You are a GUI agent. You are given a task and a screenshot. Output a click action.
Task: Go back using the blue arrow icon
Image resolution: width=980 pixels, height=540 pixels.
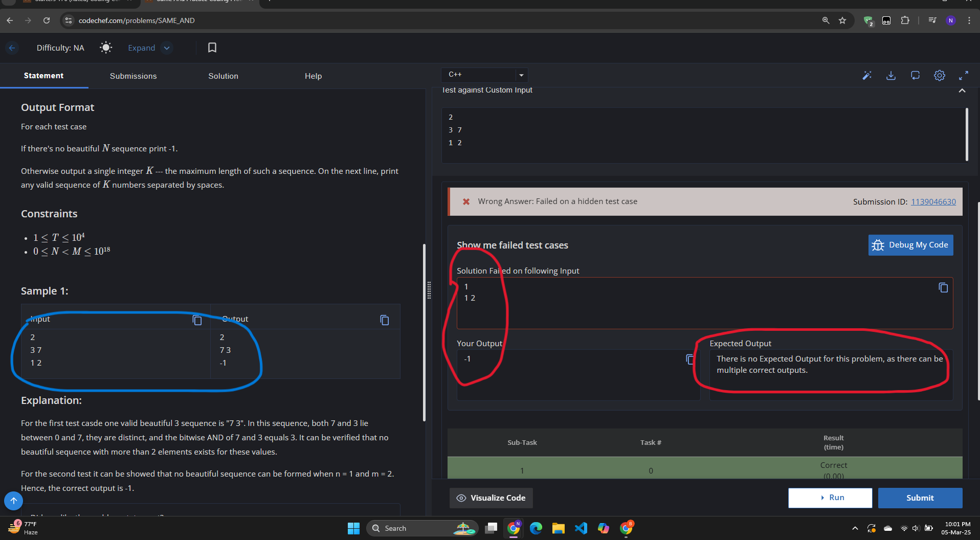tap(12, 48)
